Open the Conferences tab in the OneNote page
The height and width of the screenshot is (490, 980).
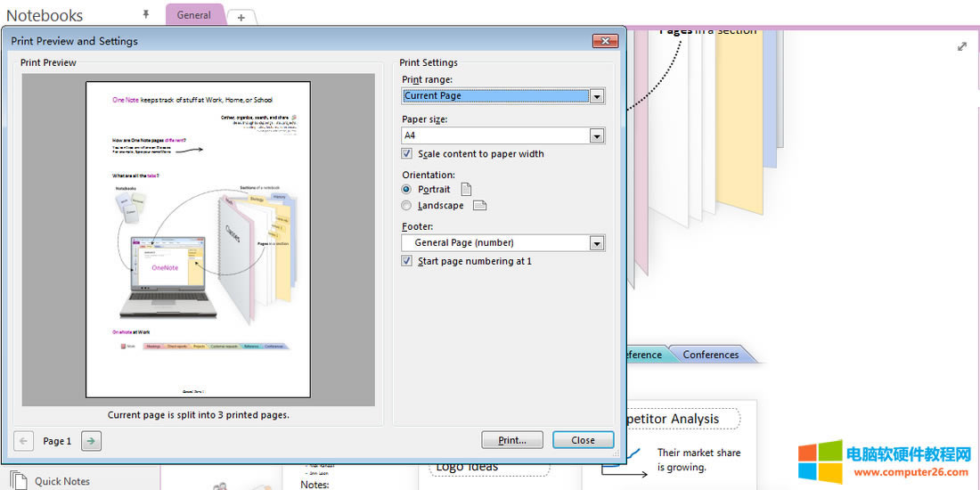[711, 355]
